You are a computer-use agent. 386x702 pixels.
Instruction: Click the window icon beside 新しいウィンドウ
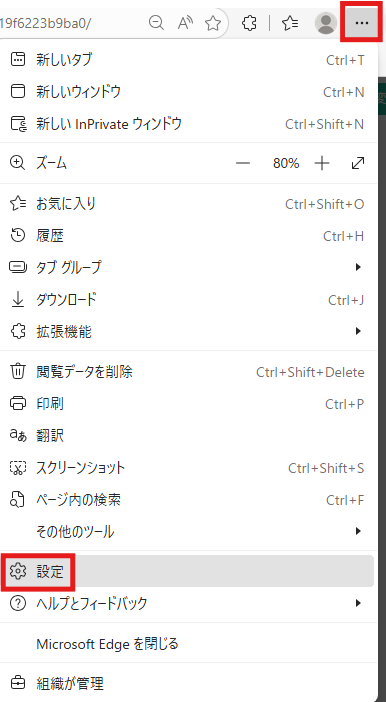tap(18, 91)
